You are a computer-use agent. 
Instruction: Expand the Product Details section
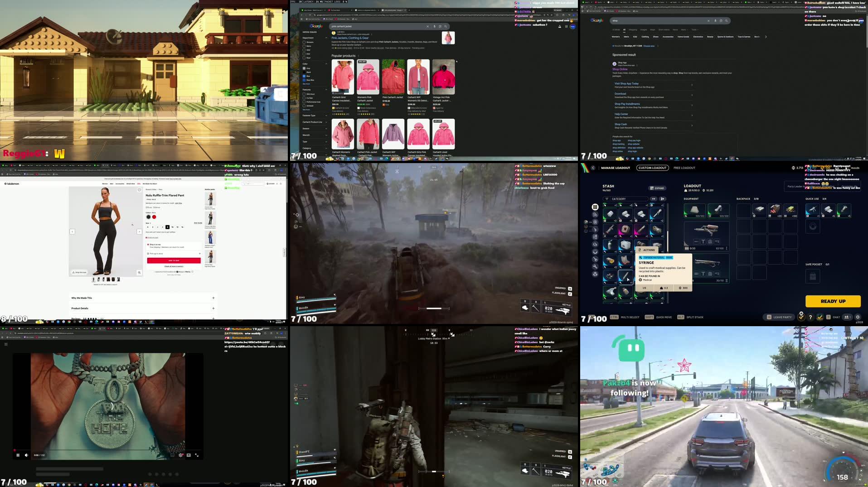[x=213, y=308]
